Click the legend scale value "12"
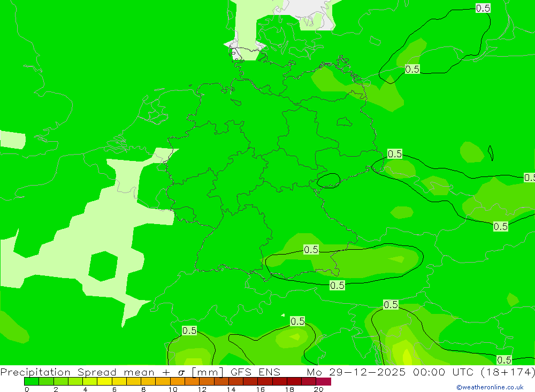The width and height of the screenshot is (535, 392). pos(202,389)
